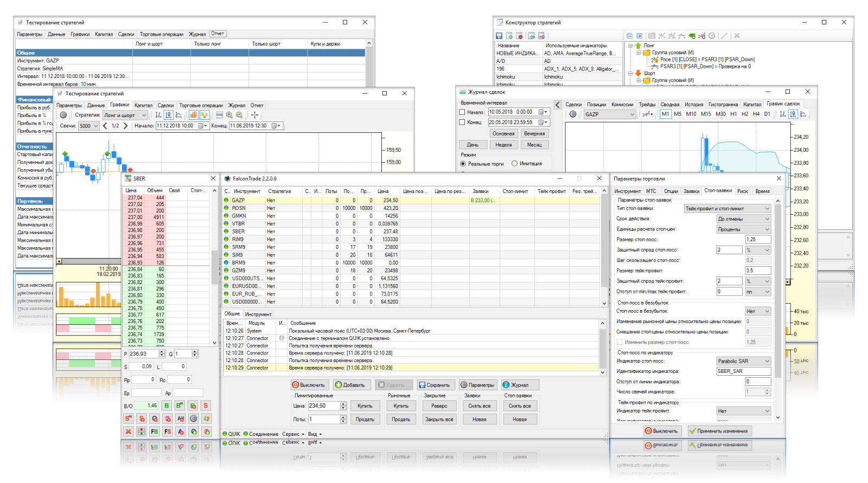This screenshot has width=868, height=483.
Task: Switch to Стоп-заявки tab in Параметры торговли
Action: pos(718,191)
